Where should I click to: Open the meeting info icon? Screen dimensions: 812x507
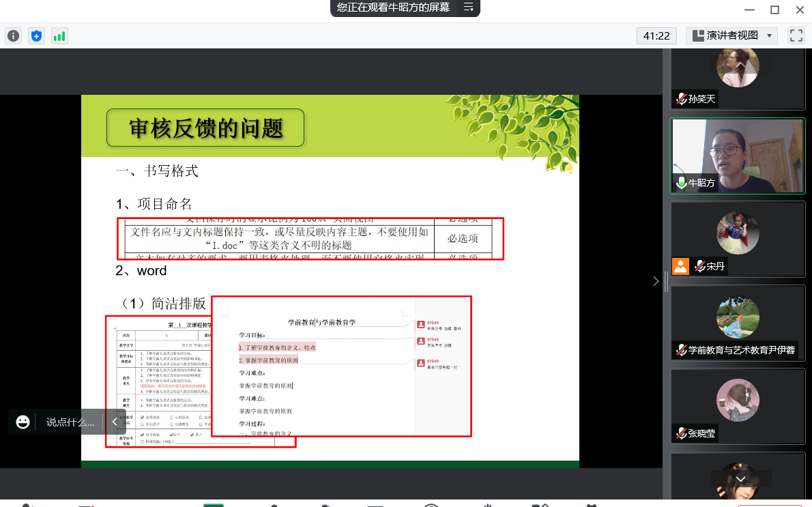(x=14, y=35)
